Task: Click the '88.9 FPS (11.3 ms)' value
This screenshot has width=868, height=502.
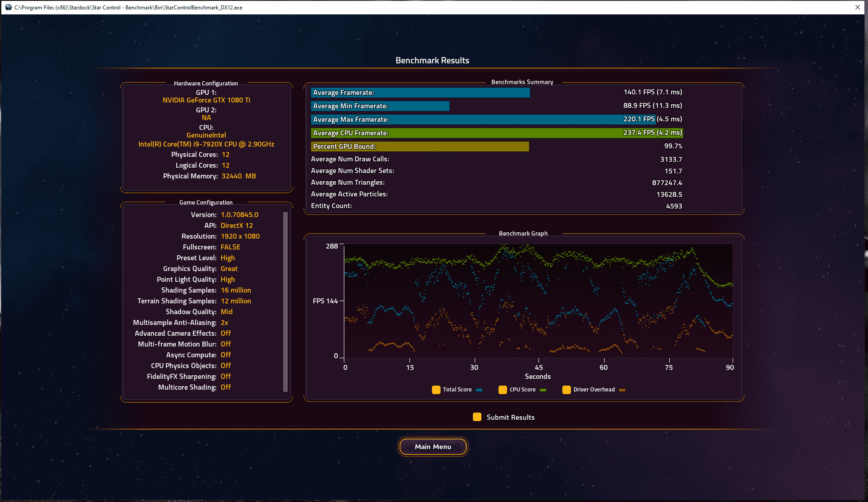Action: (653, 106)
